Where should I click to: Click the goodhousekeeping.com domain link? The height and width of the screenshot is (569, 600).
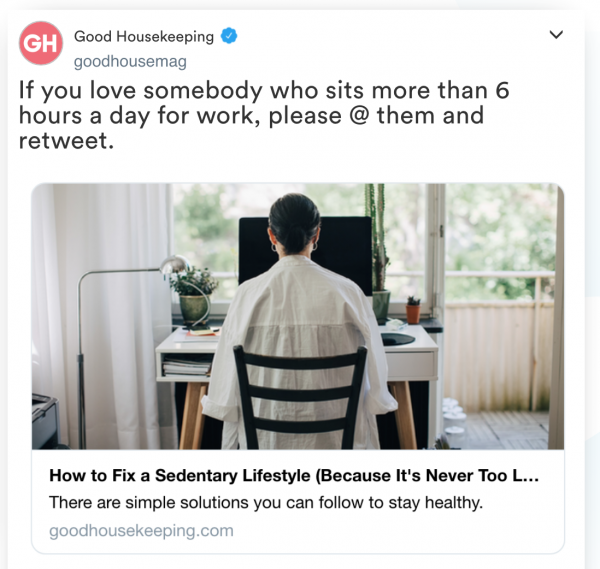(141, 531)
